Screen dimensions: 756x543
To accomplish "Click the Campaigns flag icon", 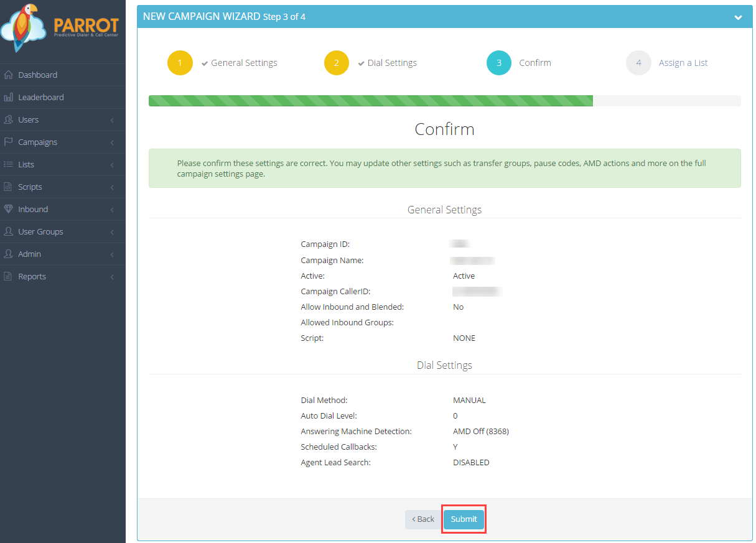I will click(9, 142).
